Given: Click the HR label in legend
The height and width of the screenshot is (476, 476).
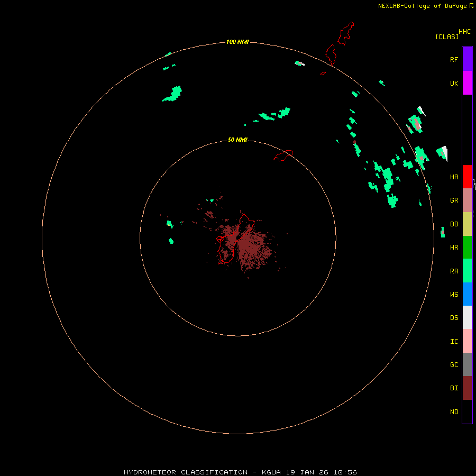Looking at the screenshot, I should (454, 248).
